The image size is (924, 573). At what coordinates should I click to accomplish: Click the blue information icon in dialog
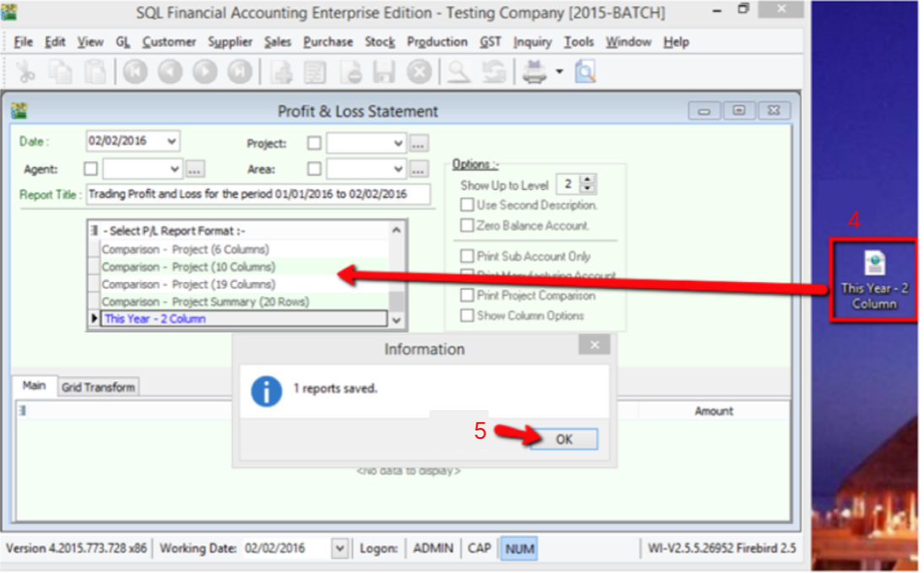point(267,390)
